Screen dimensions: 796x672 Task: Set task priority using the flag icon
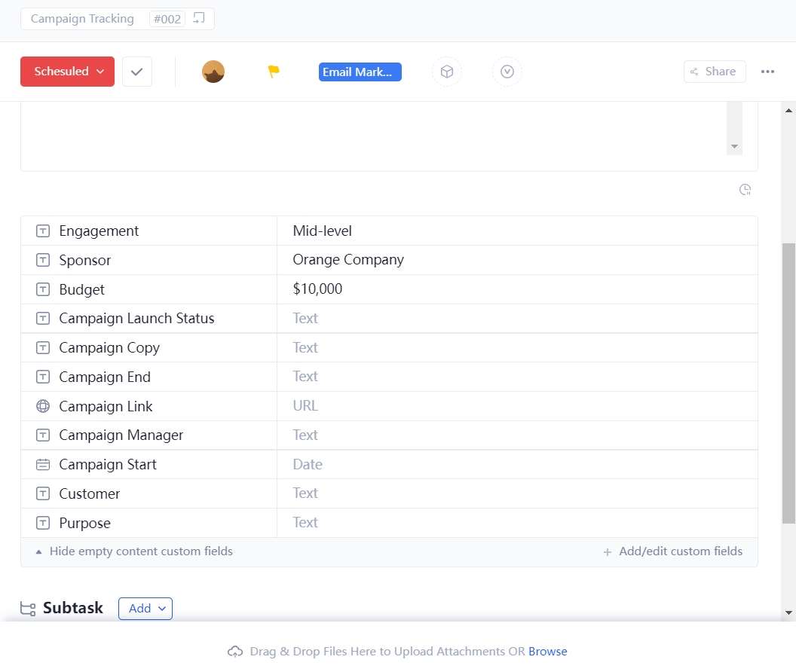click(x=273, y=71)
